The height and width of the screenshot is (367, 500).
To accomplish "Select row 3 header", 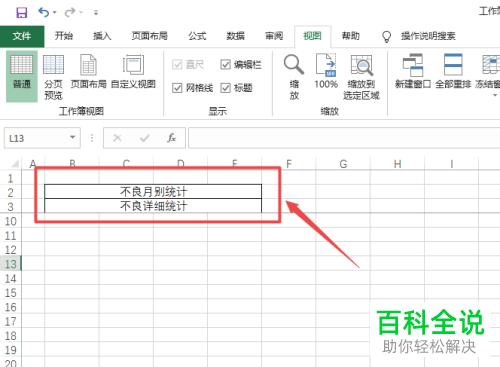I will [x=11, y=207].
